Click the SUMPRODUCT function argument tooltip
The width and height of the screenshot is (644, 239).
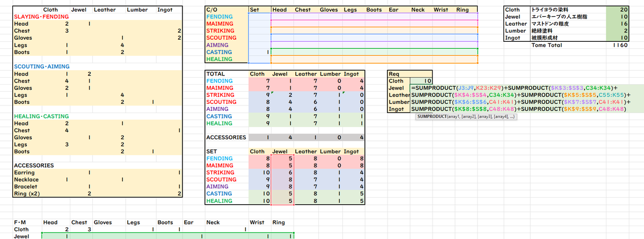pyautogui.click(x=466, y=116)
